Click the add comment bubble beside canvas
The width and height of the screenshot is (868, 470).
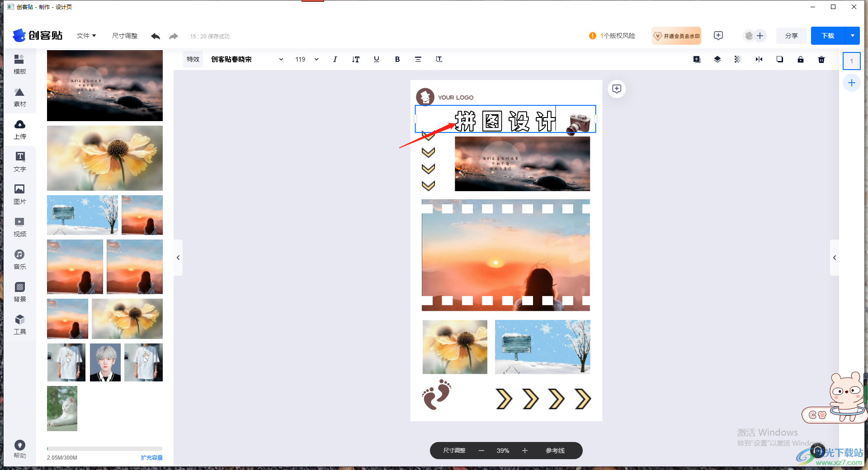tap(617, 89)
